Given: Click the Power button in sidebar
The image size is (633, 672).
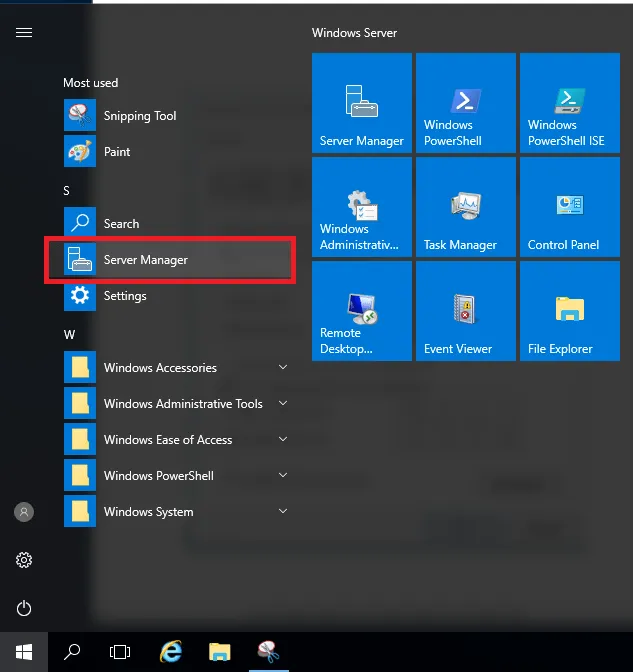Looking at the screenshot, I should [x=24, y=608].
